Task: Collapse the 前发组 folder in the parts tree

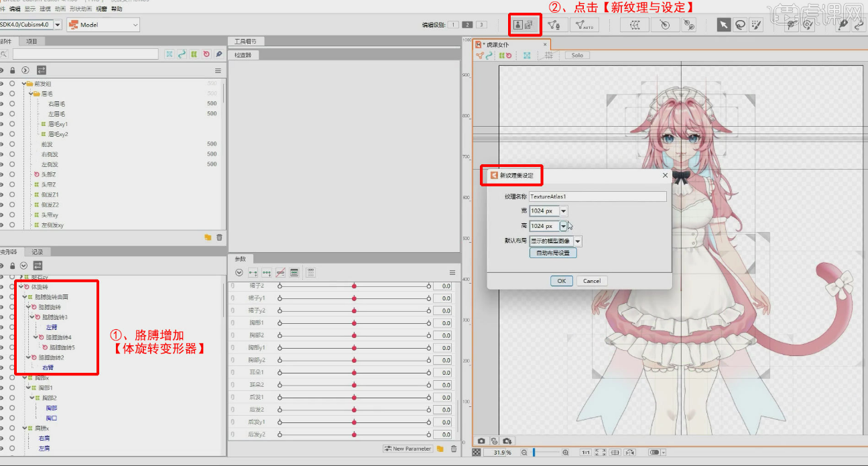Action: click(24, 84)
